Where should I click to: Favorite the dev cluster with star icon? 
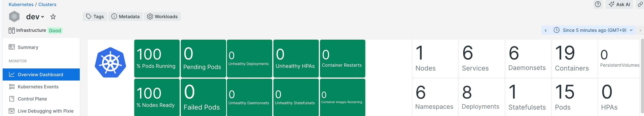tap(53, 17)
